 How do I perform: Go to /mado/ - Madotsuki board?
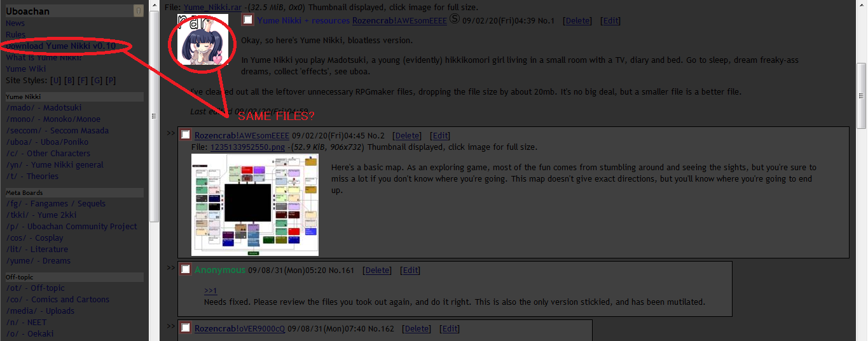(x=43, y=108)
